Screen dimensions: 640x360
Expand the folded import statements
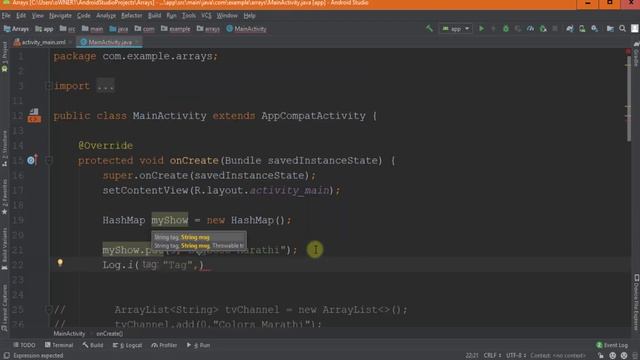coord(106,86)
